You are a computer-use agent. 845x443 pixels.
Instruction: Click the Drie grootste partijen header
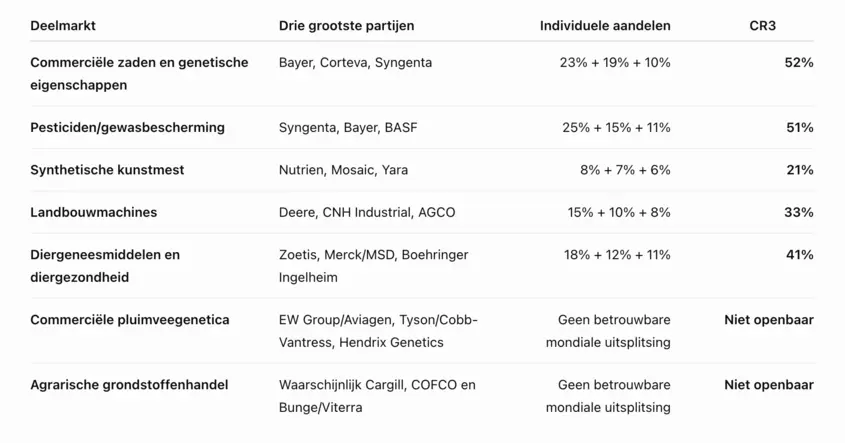(x=347, y=26)
